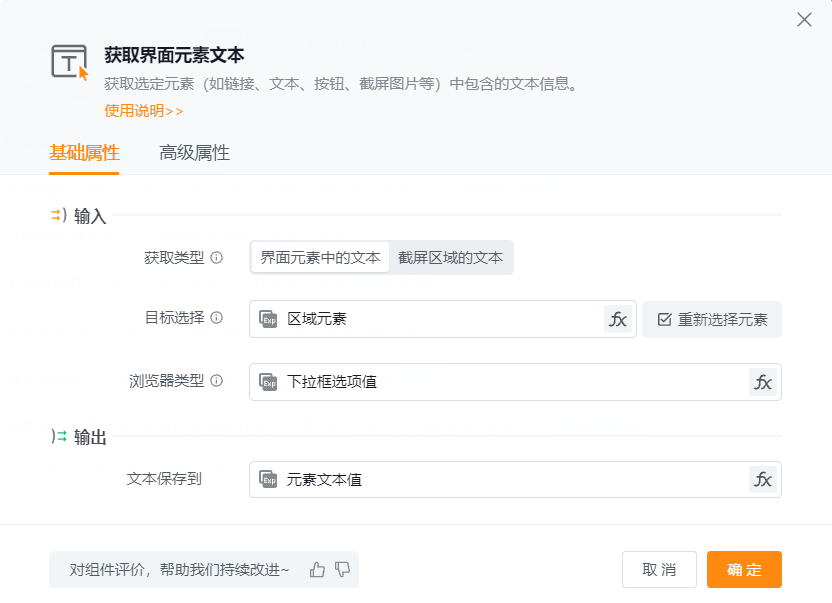
Task: Open the 高级属性 tab
Action: [194, 154]
